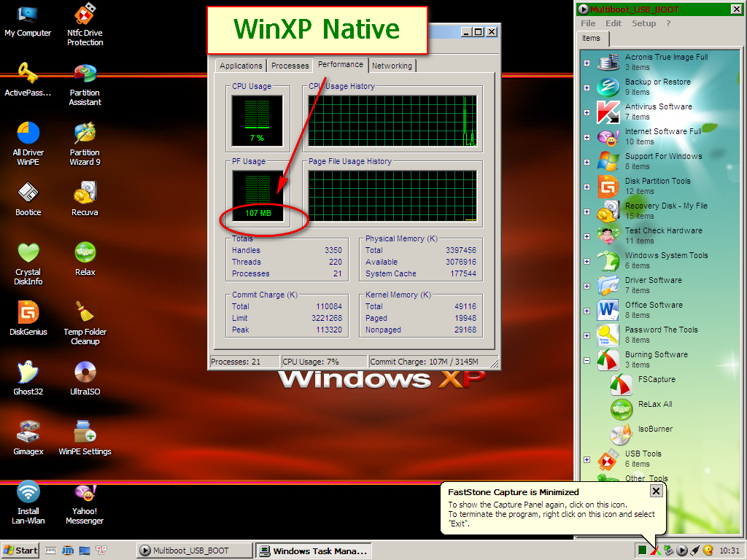
Task: Open Ntfc Drive Protection desktop icon
Action: (x=85, y=25)
